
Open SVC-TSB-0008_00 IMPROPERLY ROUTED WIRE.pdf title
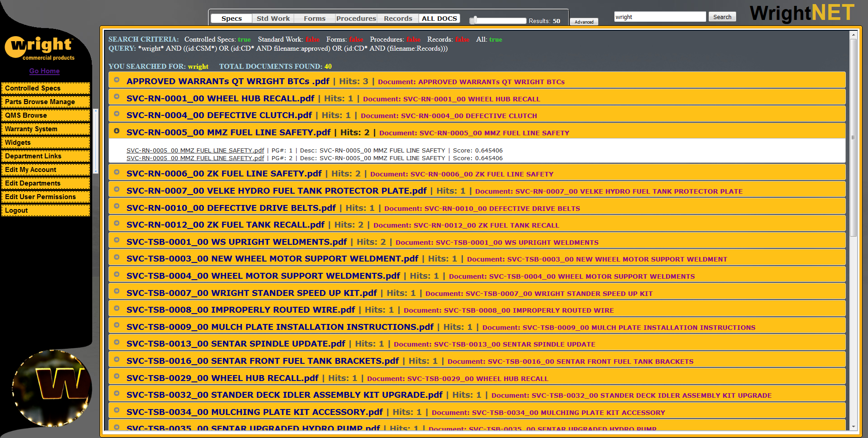tap(241, 310)
